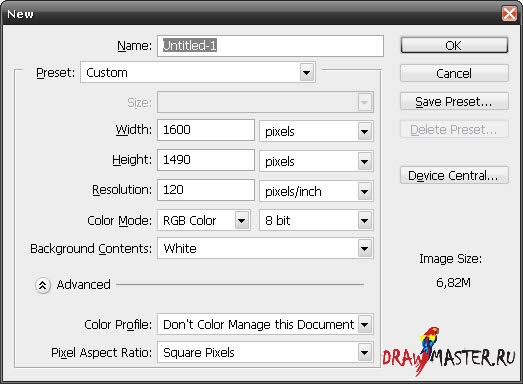This screenshot has height=384, width=523.
Task: Click the Image Size label
Action: coord(451,259)
